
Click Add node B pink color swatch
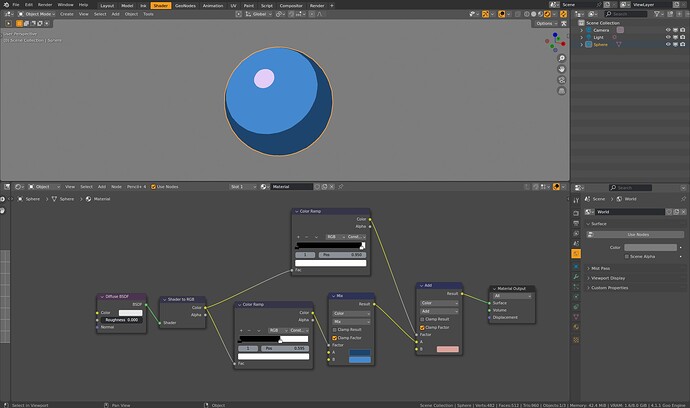tap(448, 349)
